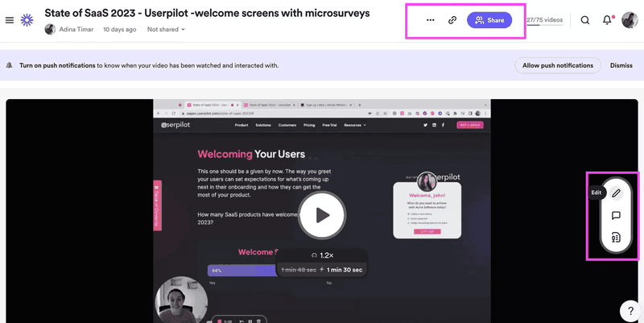Image resolution: width=644 pixels, height=323 pixels.
Task: Click the Edit pencil icon
Action: (x=616, y=193)
